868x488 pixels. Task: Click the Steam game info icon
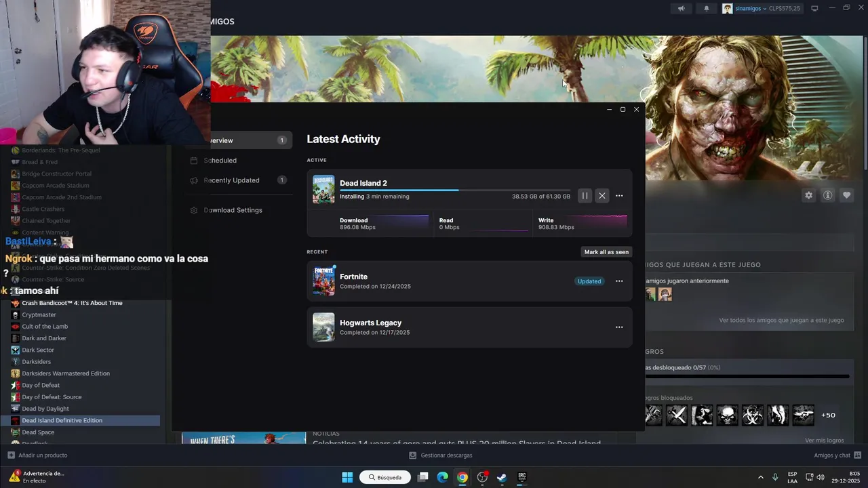pos(827,195)
